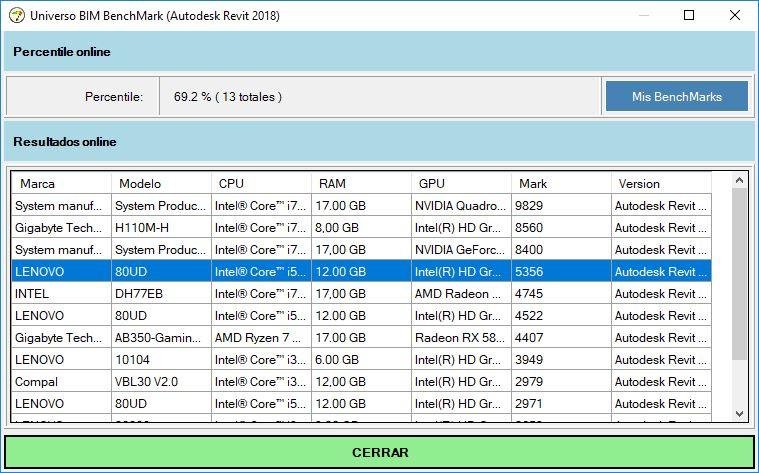Sort by GPU column header
The height and width of the screenshot is (473, 759).
point(461,183)
